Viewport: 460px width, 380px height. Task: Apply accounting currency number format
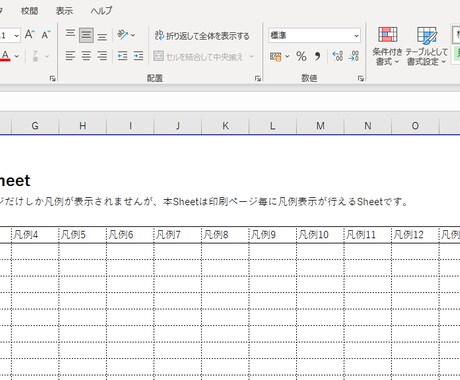click(x=275, y=57)
